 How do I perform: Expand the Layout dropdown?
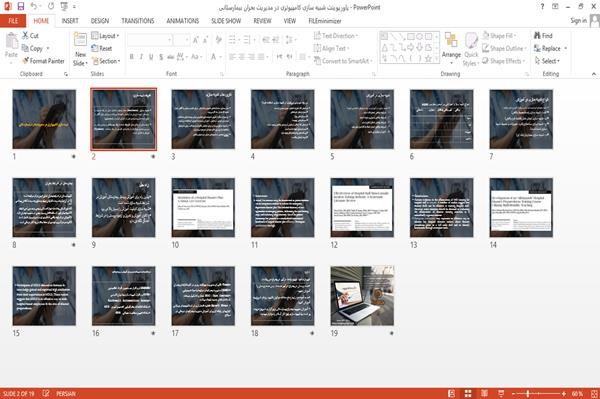(105, 36)
